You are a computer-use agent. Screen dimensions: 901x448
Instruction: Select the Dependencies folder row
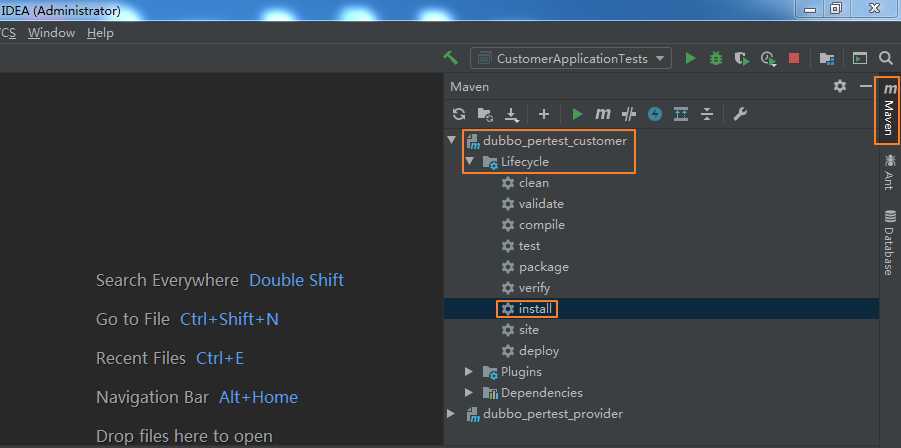click(542, 393)
